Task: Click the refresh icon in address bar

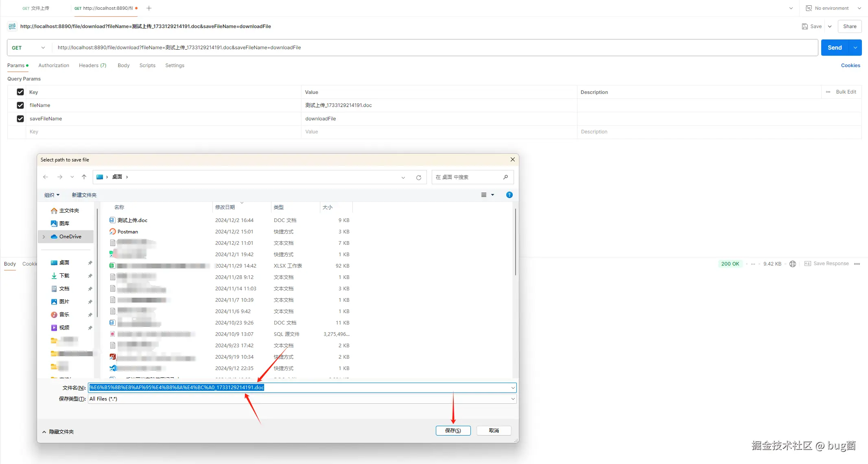Action: tap(418, 177)
